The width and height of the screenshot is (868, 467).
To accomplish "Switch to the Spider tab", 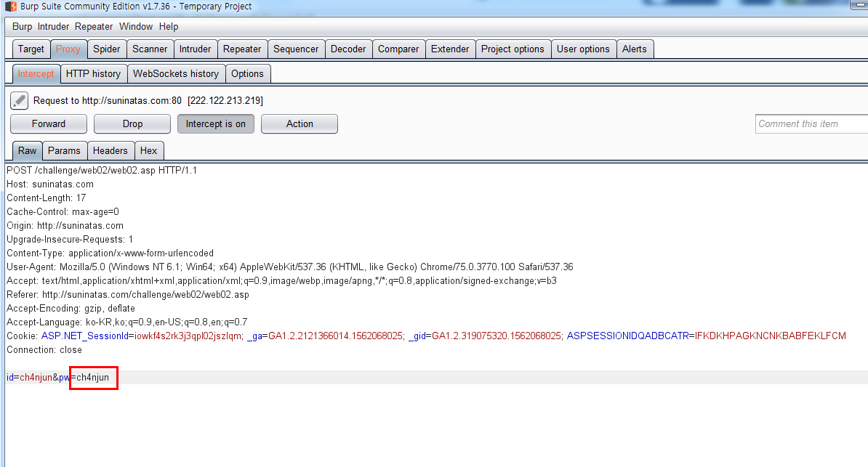I will pyautogui.click(x=106, y=49).
